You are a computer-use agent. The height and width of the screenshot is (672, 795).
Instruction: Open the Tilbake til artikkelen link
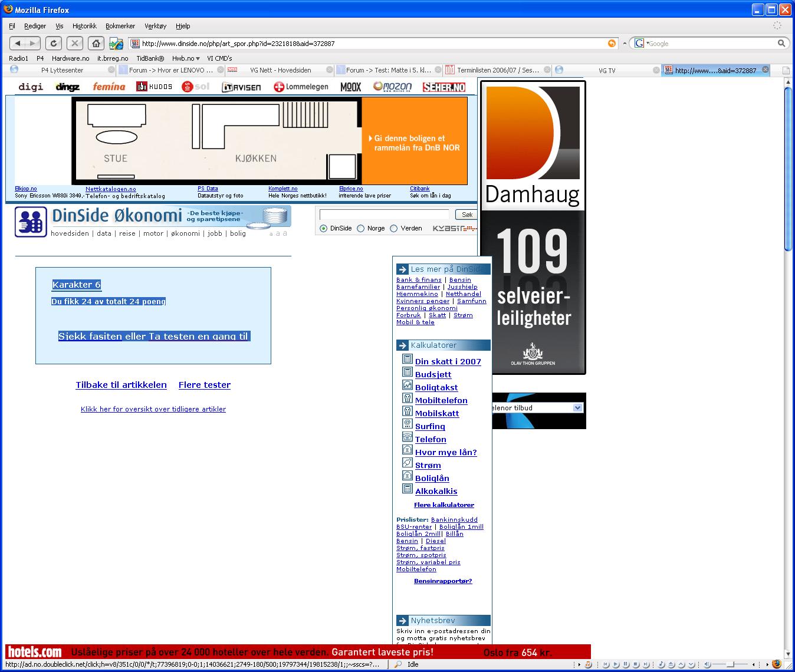click(121, 385)
